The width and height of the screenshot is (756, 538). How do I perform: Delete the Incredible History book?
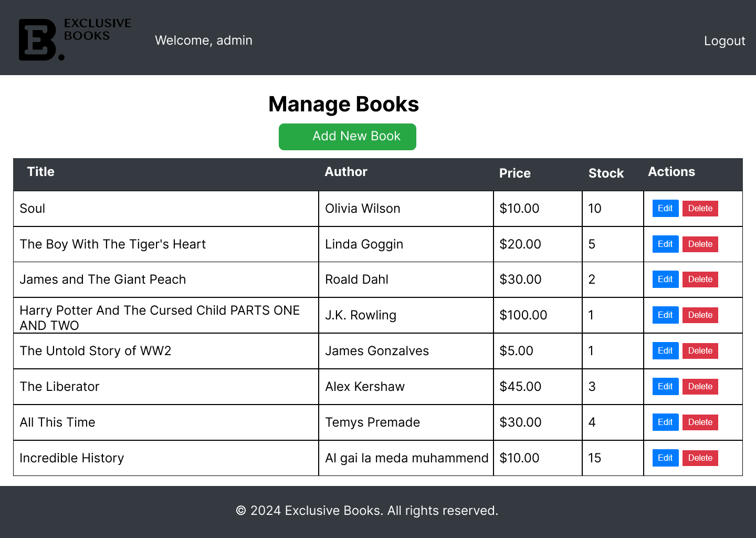[700, 458]
